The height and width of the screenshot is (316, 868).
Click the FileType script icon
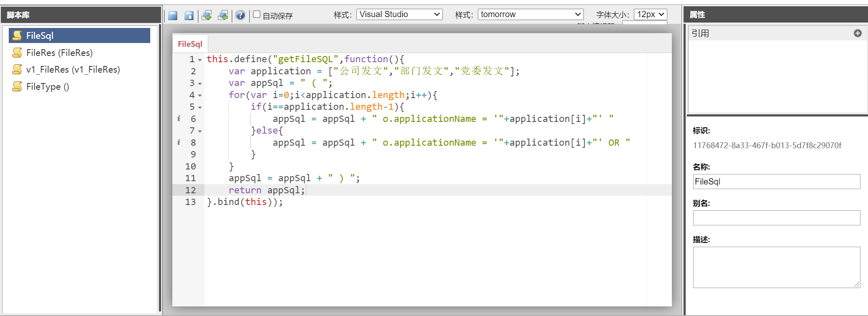[17, 86]
